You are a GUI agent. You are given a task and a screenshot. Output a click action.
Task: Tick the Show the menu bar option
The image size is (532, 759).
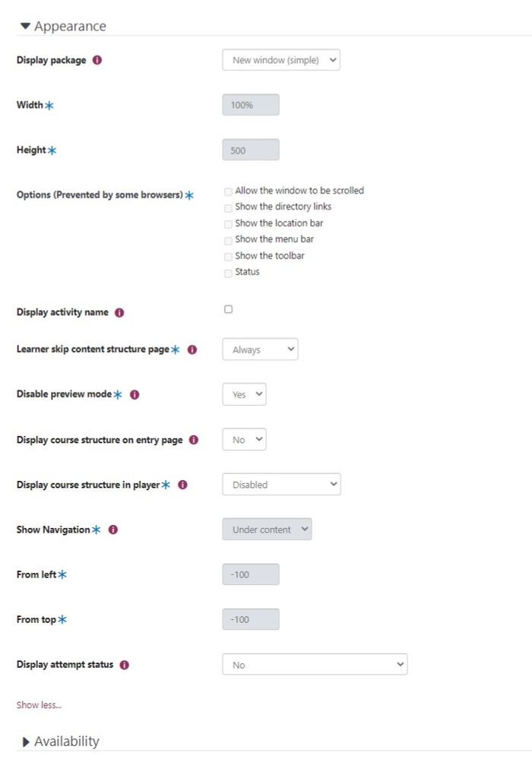[228, 241]
